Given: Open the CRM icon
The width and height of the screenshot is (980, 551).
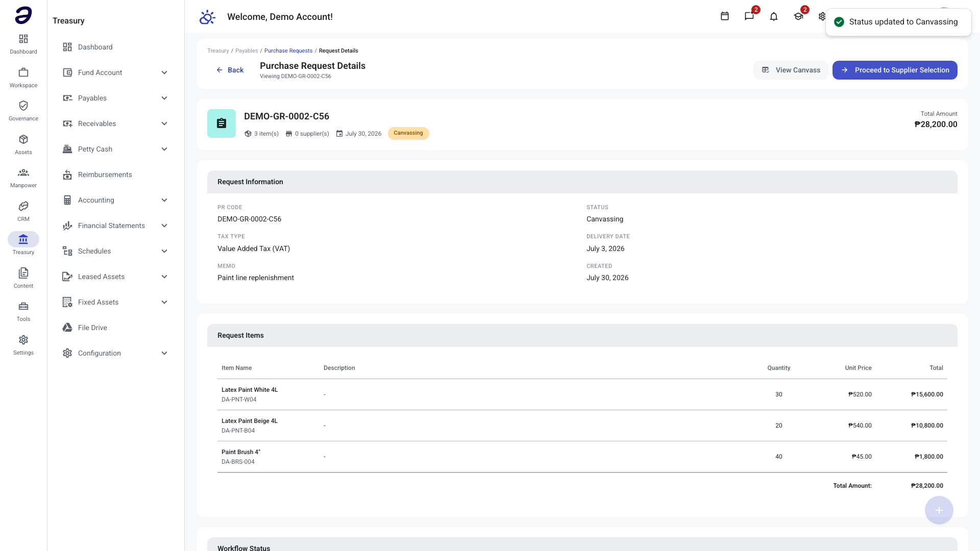Looking at the screenshot, I should pos(23,206).
